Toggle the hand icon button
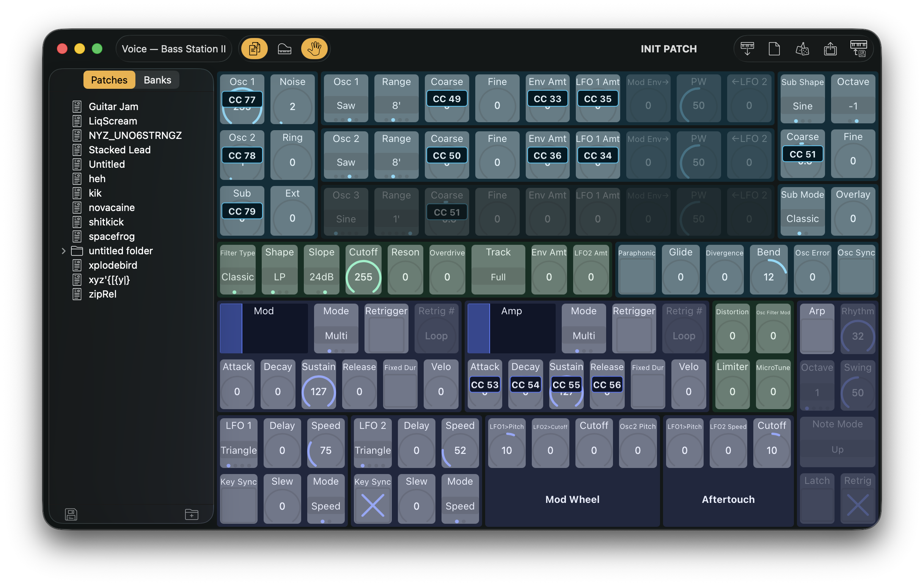The image size is (924, 586). (x=314, y=49)
